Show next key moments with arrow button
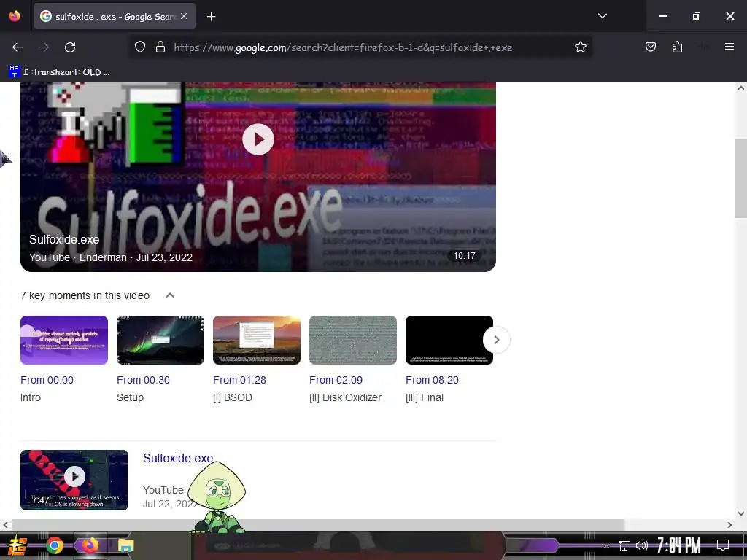 [496, 340]
